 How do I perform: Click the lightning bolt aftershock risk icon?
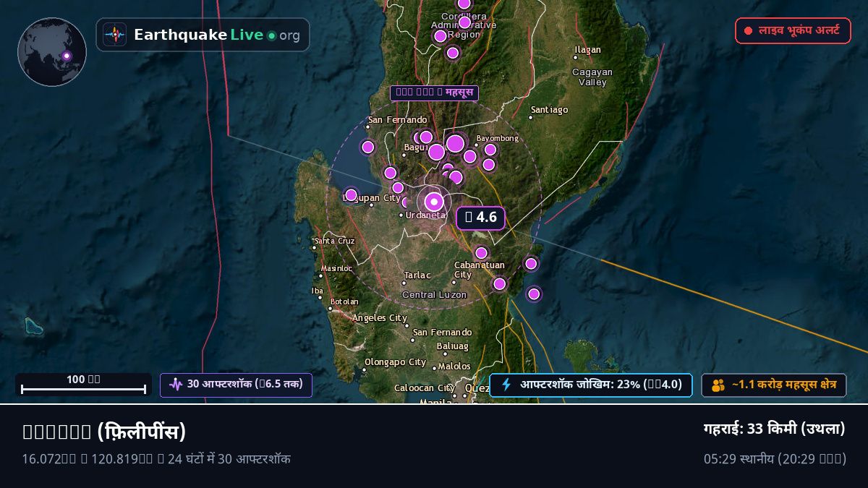pos(506,385)
